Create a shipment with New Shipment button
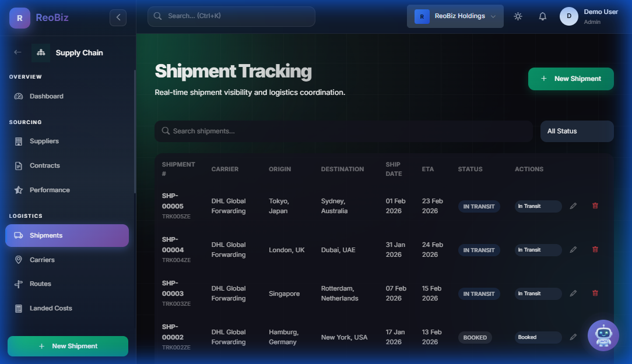Screen dimensions: 632x364 (x=570, y=79)
